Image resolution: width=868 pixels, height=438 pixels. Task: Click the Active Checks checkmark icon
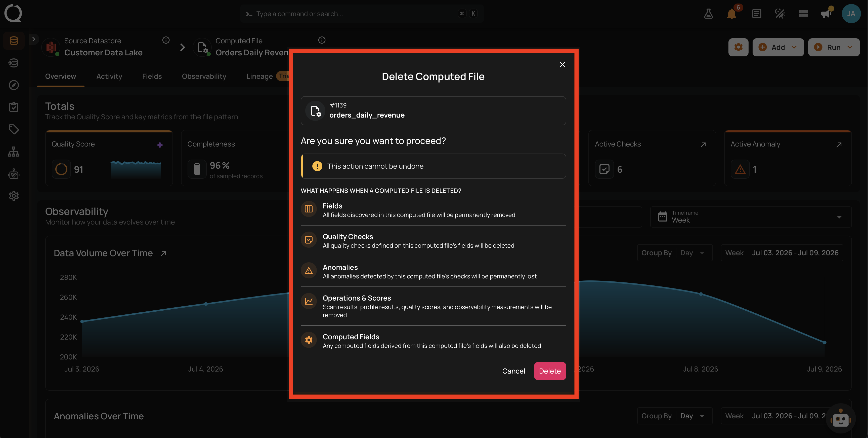[x=604, y=169]
